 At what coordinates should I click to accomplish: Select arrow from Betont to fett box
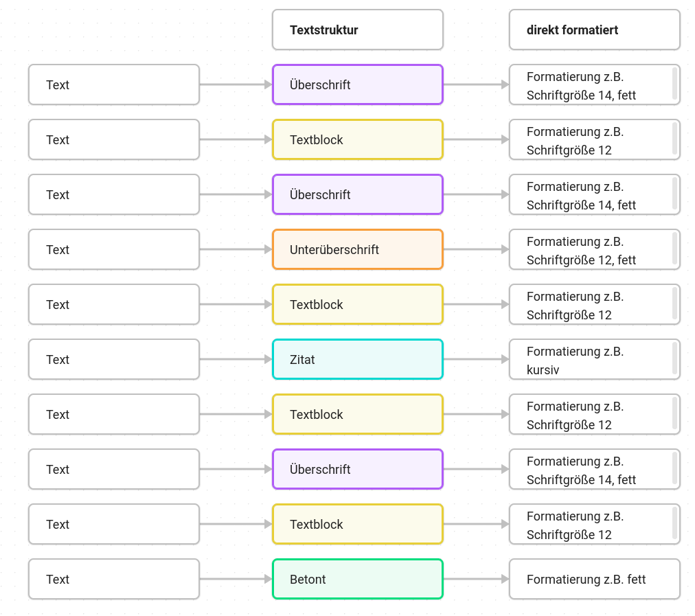click(476, 579)
